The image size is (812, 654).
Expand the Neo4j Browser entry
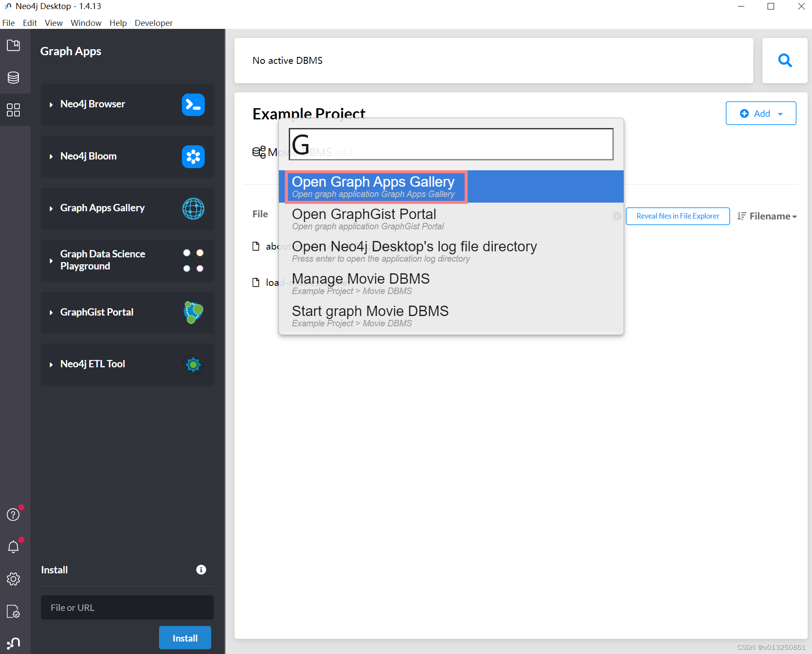coord(51,105)
